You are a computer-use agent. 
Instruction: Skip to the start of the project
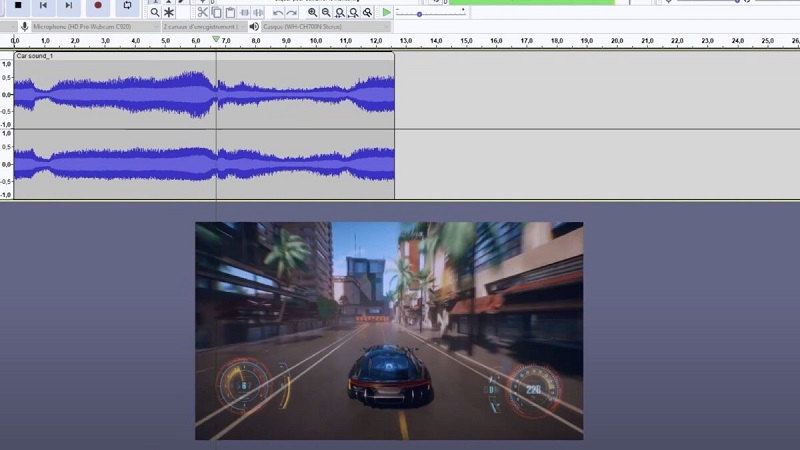click(x=43, y=5)
